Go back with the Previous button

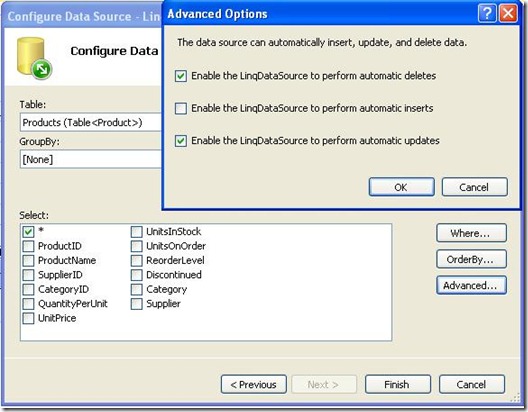point(254,384)
